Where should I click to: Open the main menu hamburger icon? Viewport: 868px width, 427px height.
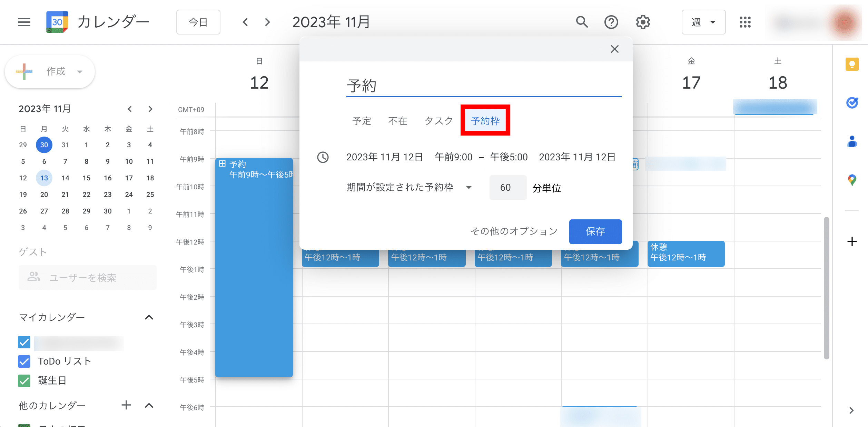pos(24,22)
